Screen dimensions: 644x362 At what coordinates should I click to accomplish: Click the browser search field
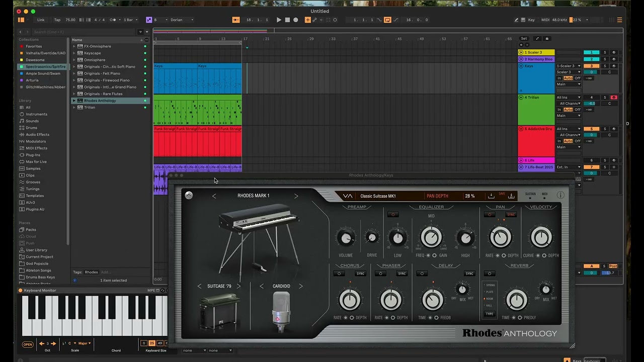(x=83, y=32)
